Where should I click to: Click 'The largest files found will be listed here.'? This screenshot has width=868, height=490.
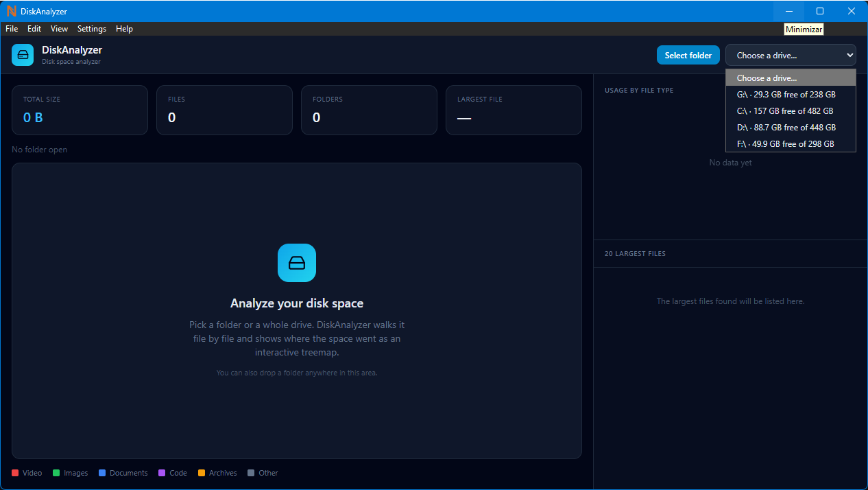[x=731, y=301]
